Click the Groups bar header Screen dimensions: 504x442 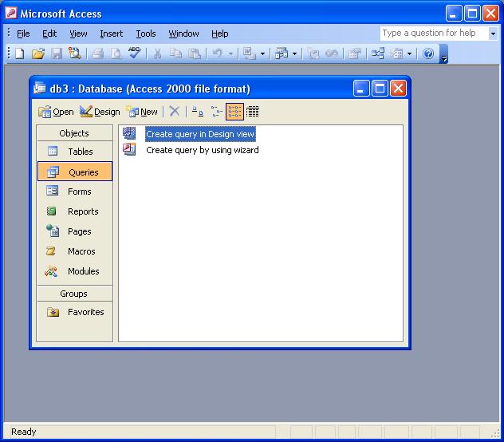(74, 294)
